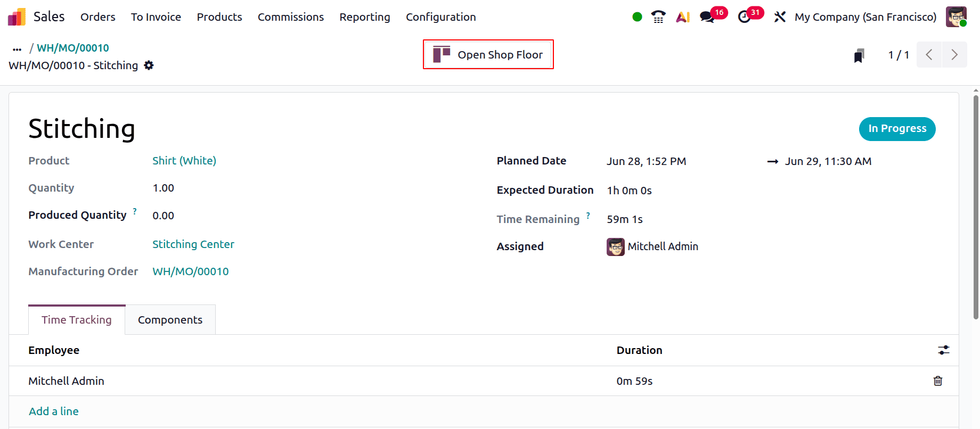Image resolution: width=980 pixels, height=429 pixels.
Task: Open the user avatar menu
Action: tap(956, 17)
